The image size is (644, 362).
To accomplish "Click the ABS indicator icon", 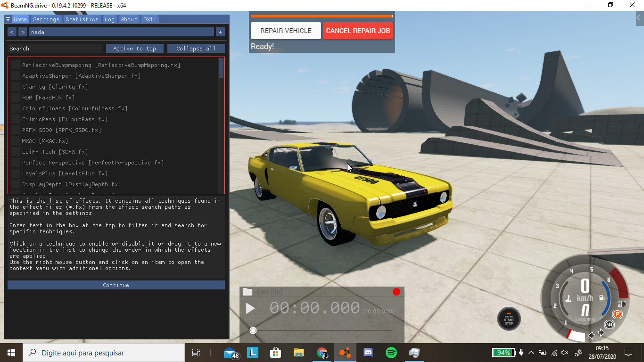I will pos(610,324).
